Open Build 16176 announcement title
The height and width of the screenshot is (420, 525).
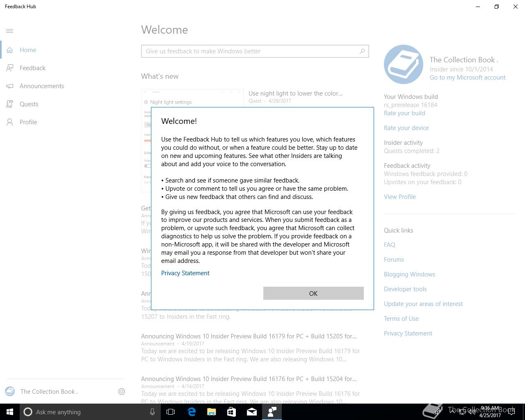tap(249, 379)
